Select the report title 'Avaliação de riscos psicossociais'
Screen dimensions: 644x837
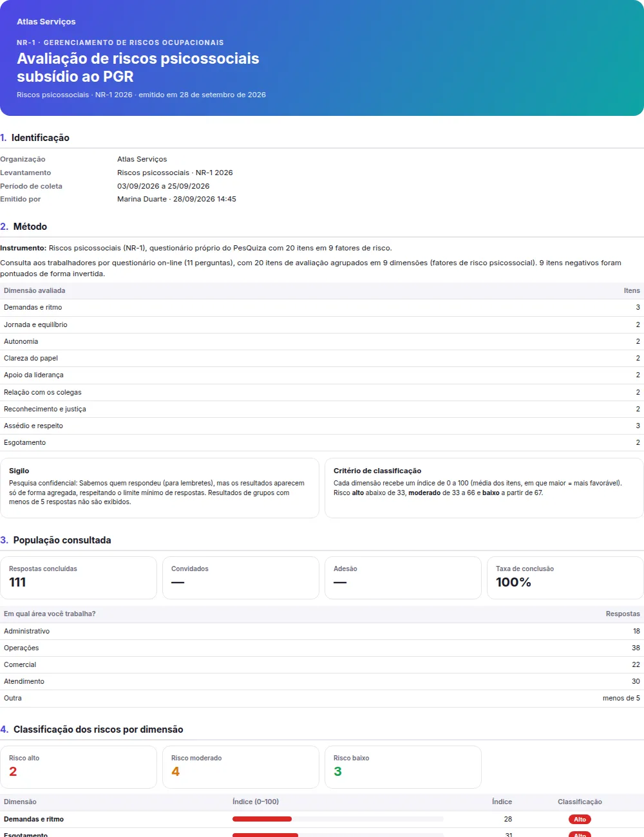(x=138, y=59)
